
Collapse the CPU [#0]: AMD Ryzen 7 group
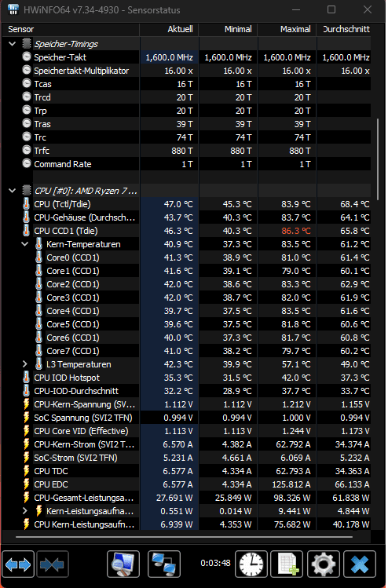pyautogui.click(x=13, y=191)
